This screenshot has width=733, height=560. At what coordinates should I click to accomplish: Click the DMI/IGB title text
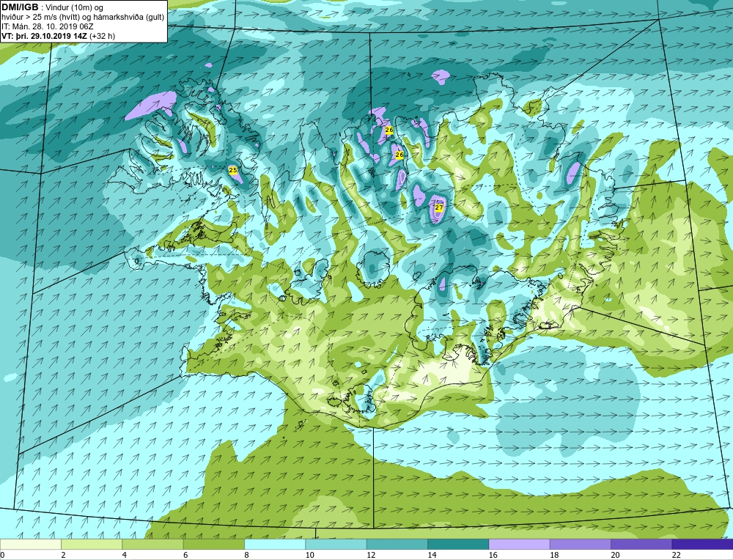(x=20, y=7)
